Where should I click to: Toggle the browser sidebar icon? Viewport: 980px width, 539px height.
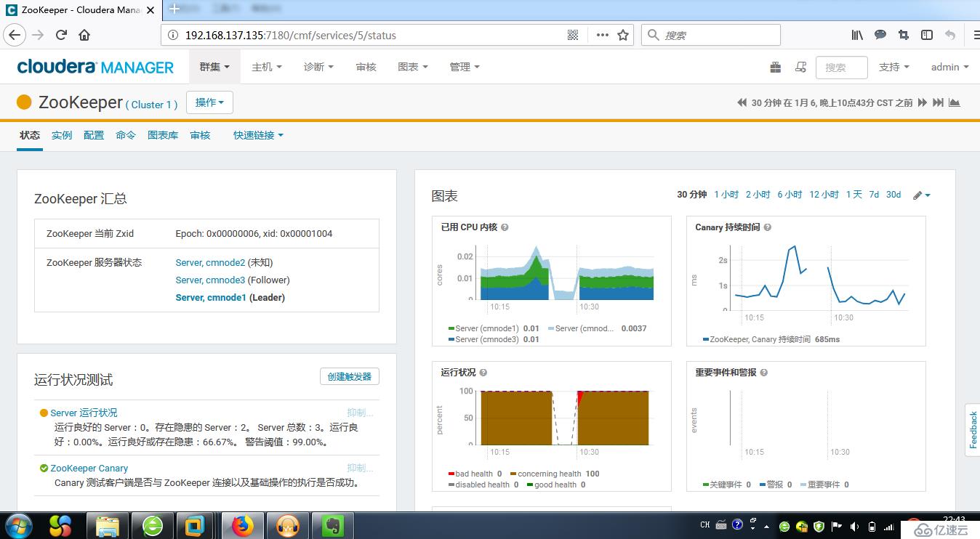point(927,35)
